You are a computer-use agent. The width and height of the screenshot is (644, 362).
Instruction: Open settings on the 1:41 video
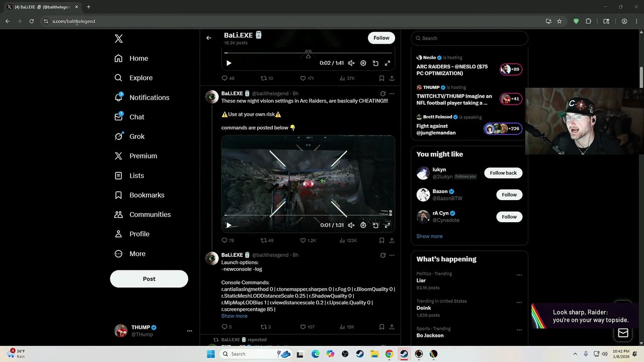tap(363, 63)
